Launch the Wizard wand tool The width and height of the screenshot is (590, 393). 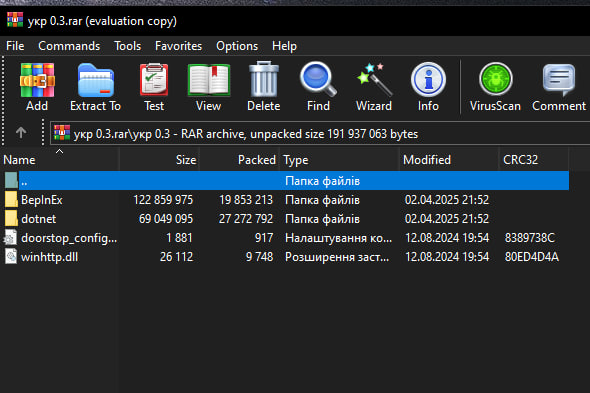[374, 79]
